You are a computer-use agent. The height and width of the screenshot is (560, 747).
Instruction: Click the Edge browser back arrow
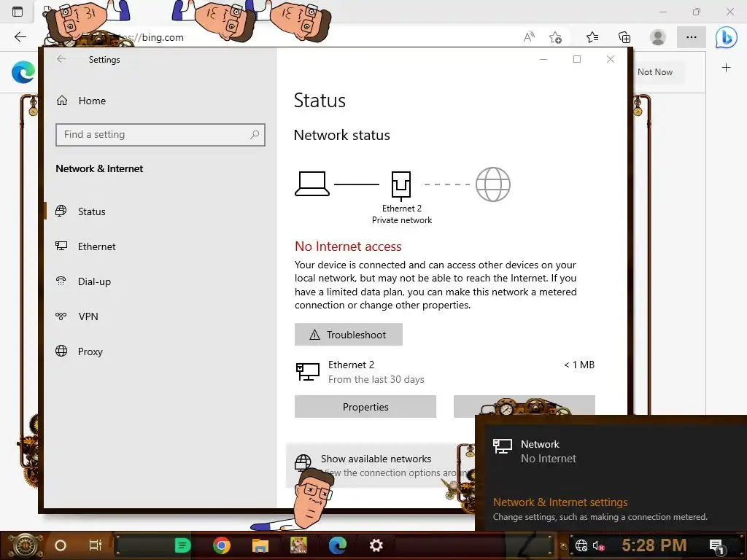coord(20,37)
